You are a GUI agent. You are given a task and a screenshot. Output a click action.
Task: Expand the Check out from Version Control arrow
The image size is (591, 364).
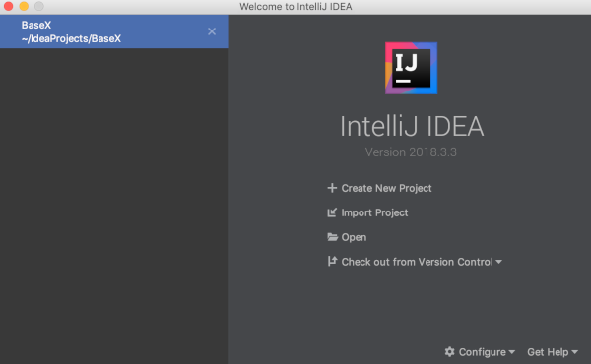499,262
